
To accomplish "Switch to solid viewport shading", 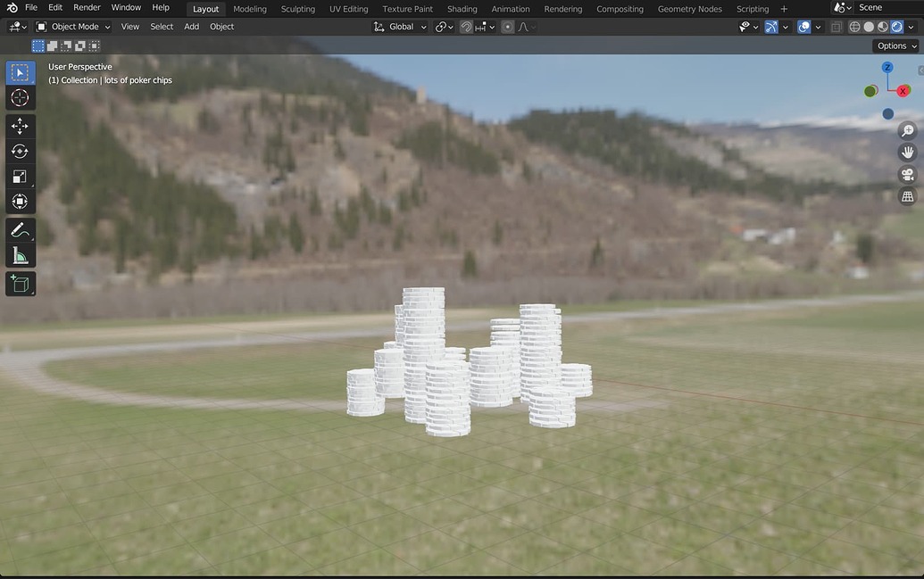I will pyautogui.click(x=869, y=27).
